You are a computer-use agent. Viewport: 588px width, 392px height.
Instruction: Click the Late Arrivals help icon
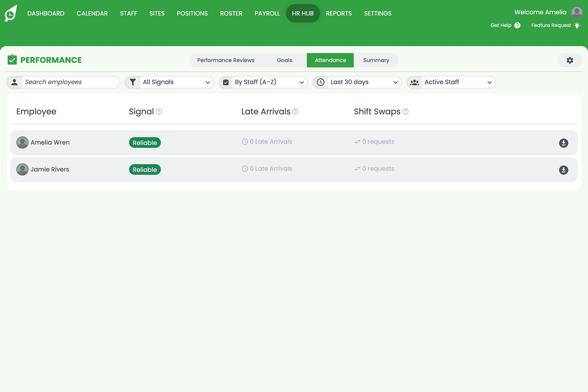pyautogui.click(x=295, y=111)
